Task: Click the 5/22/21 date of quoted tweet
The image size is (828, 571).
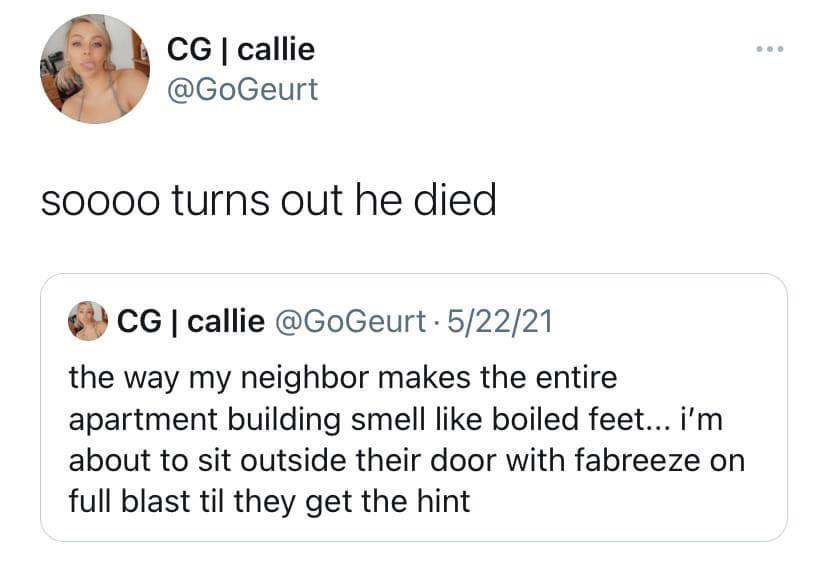Action: pos(500,321)
